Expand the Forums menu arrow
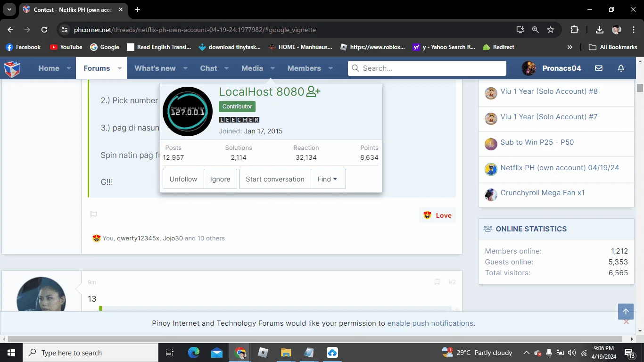The image size is (644, 362). (119, 68)
